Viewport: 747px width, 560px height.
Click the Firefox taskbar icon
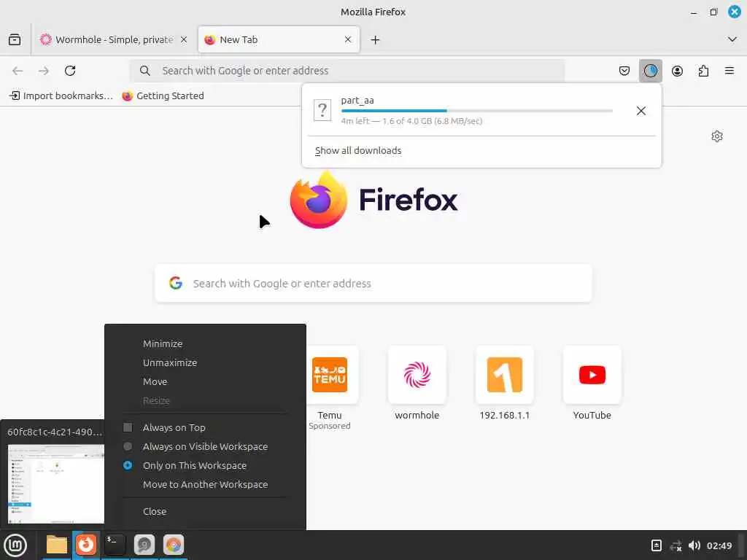coord(86,545)
